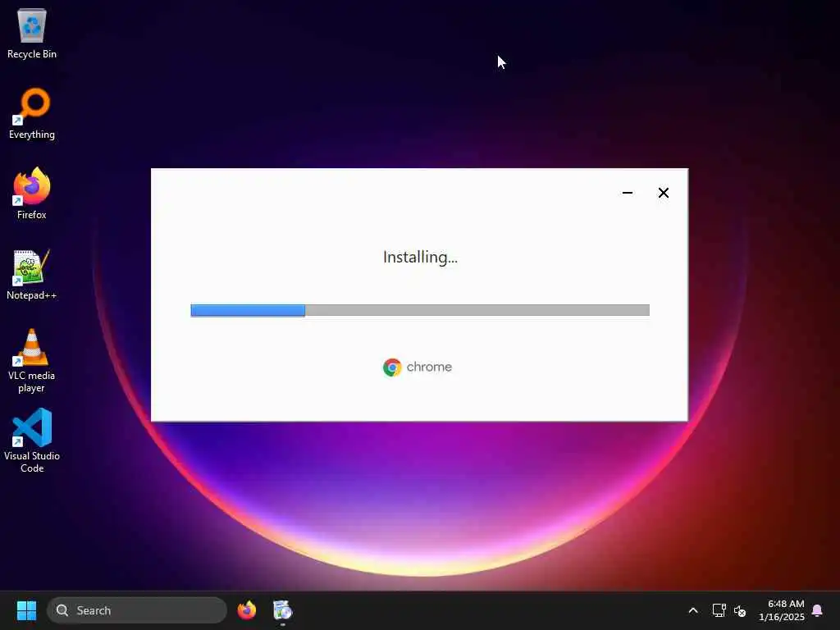Viewport: 840px width, 630px height.
Task: Click the Chrome installer taskbar icon
Action: click(282, 610)
